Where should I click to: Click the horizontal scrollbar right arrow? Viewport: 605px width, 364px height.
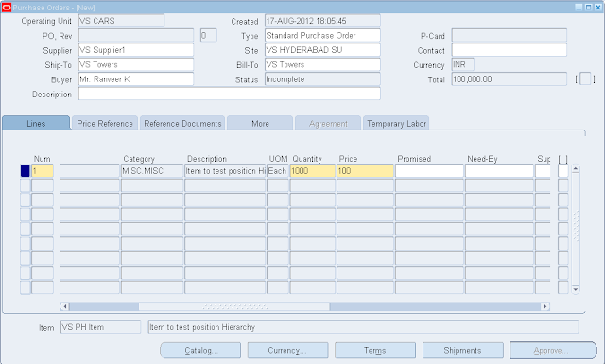click(x=545, y=306)
